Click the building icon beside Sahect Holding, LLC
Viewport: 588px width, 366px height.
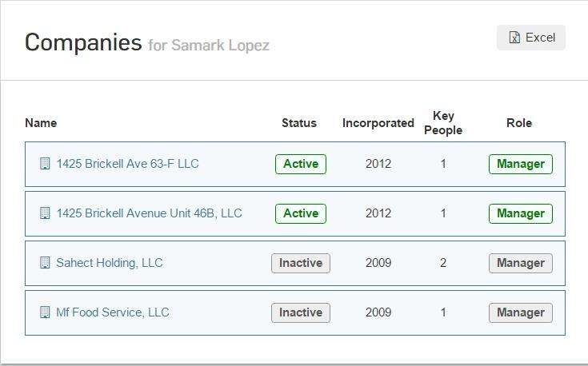45,263
